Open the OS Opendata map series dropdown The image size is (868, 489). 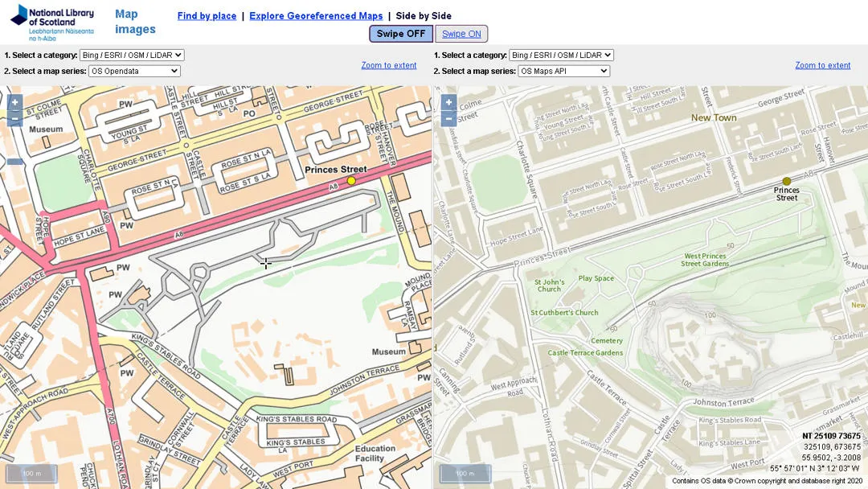point(133,71)
